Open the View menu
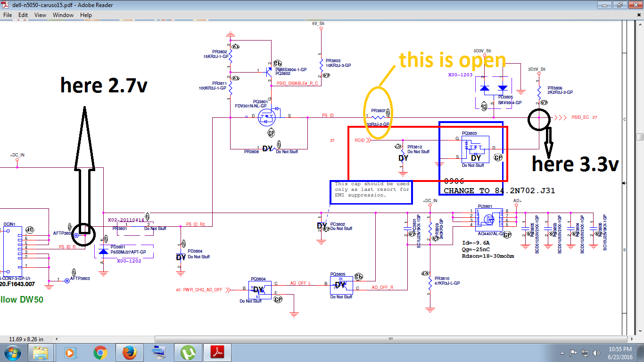644x362 pixels. coord(41,15)
